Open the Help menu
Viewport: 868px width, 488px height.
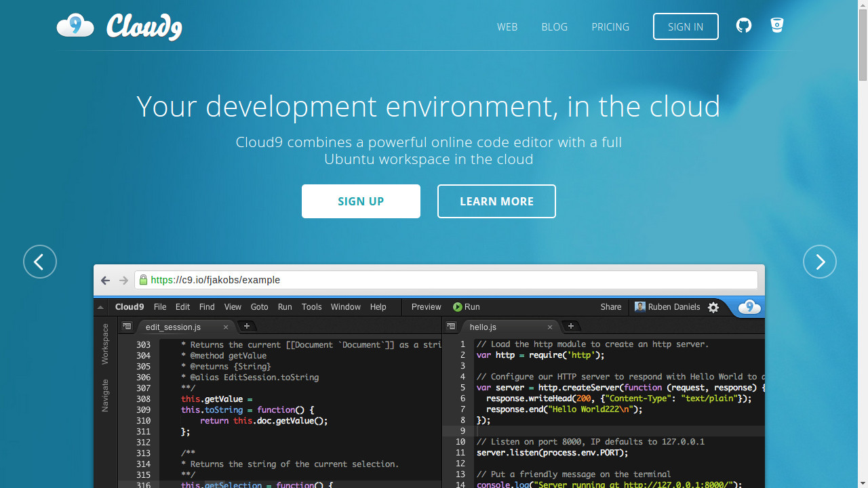[x=378, y=307]
